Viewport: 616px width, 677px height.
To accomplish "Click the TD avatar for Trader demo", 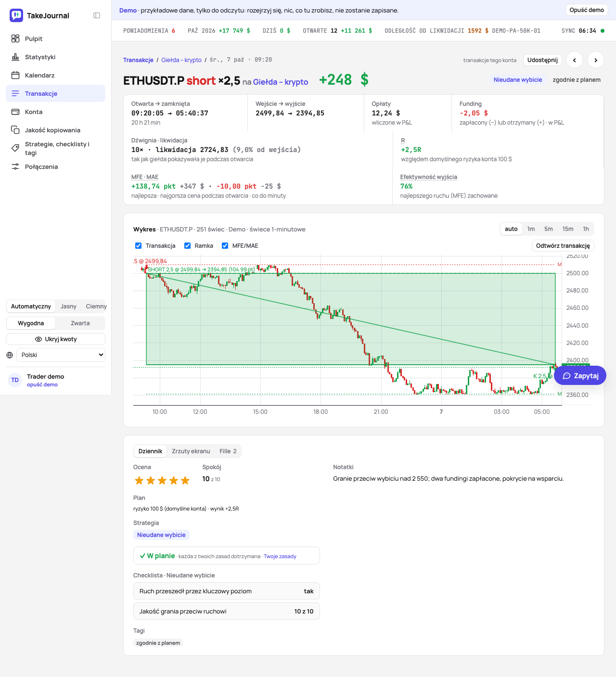I will pos(15,380).
